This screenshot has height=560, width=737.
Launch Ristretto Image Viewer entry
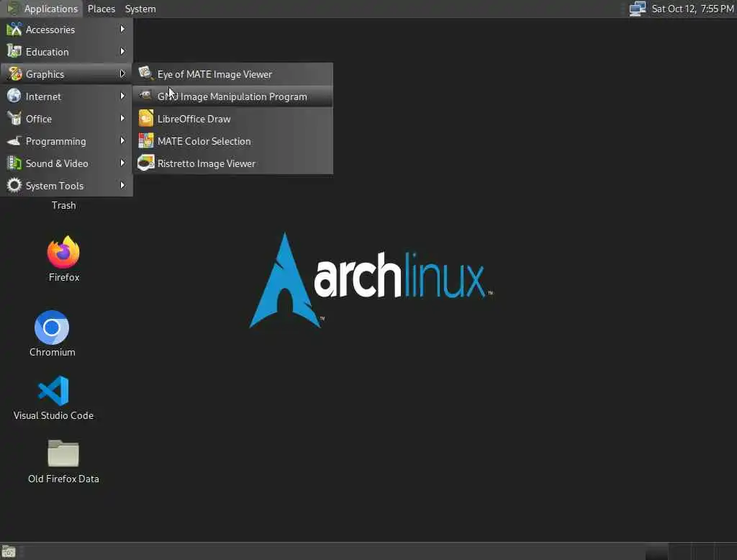232,163
